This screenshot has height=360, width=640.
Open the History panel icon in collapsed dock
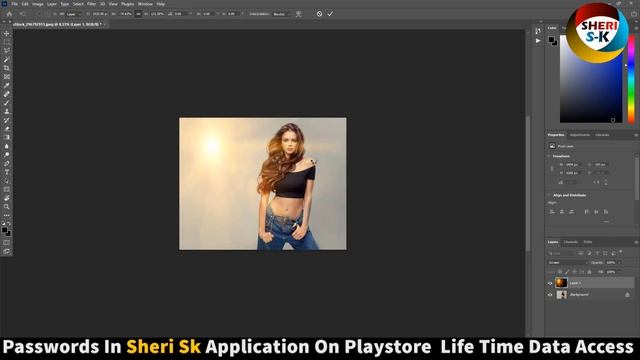pyautogui.click(x=538, y=31)
